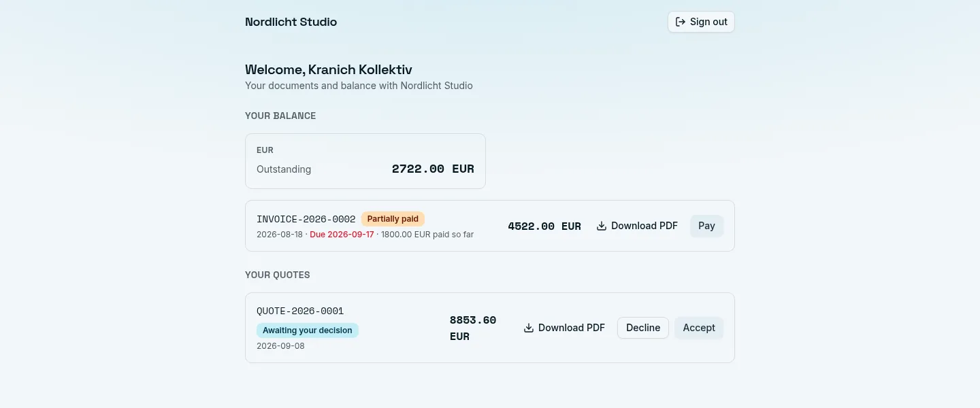Click the EUR currency label in balance card

tap(265, 150)
